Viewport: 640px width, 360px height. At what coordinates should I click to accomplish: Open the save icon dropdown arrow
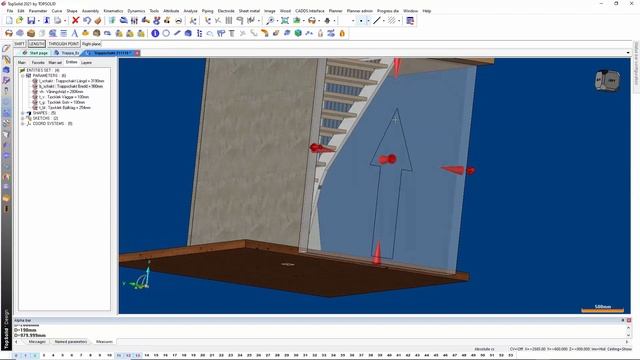38,21
